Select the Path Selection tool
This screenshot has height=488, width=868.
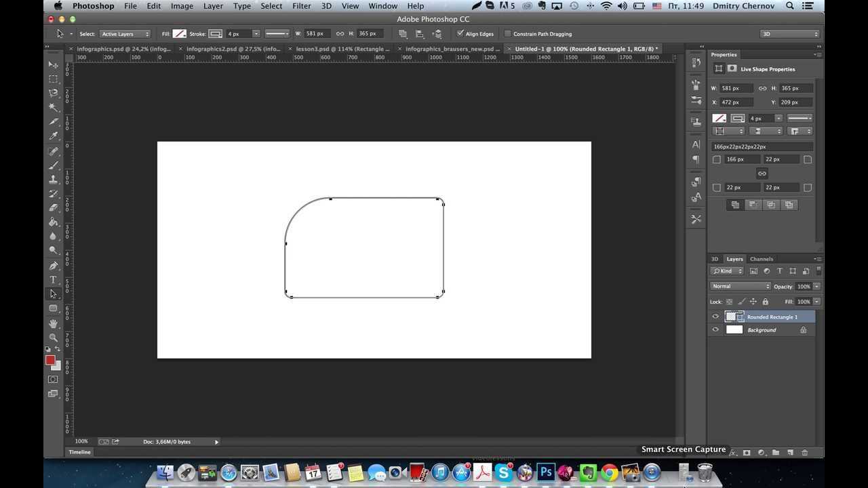54,294
